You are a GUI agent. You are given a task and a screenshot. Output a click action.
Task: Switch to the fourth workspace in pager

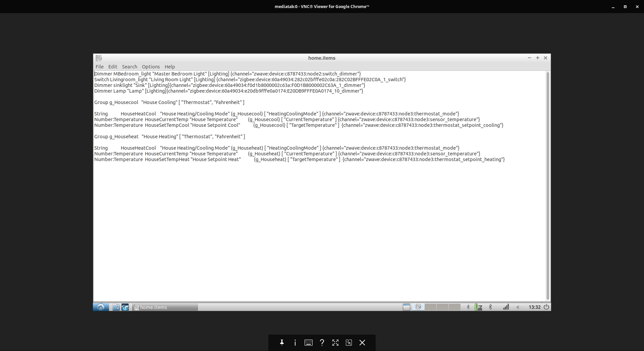click(x=454, y=307)
